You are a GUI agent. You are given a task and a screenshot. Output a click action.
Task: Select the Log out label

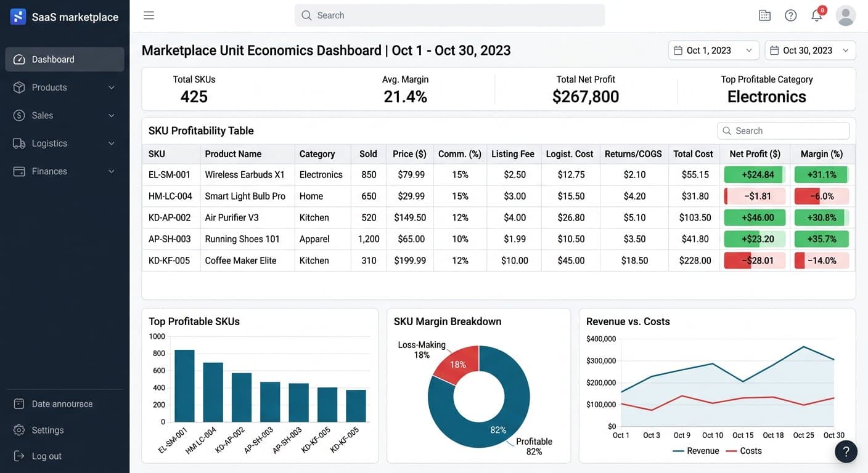pyautogui.click(x=47, y=456)
